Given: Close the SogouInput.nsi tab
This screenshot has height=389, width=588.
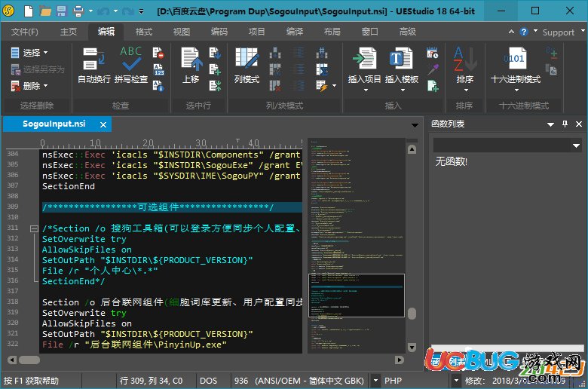Looking at the screenshot, I should coord(103,124).
